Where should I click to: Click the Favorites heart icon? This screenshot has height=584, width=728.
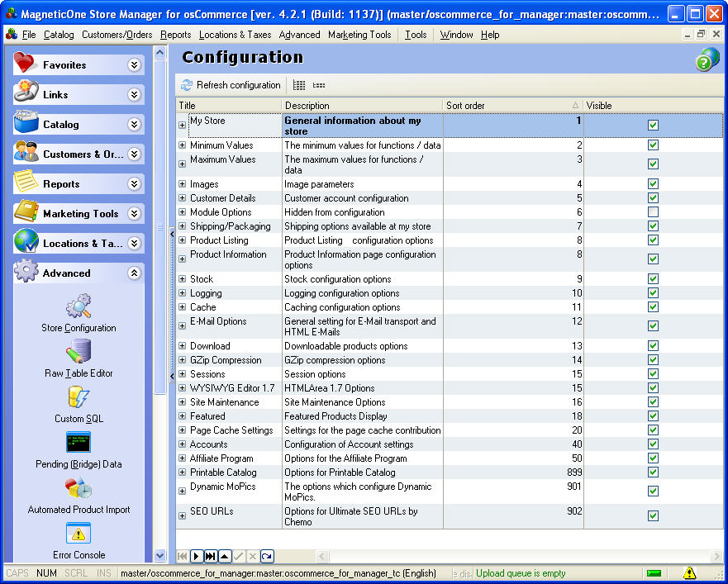click(x=24, y=62)
